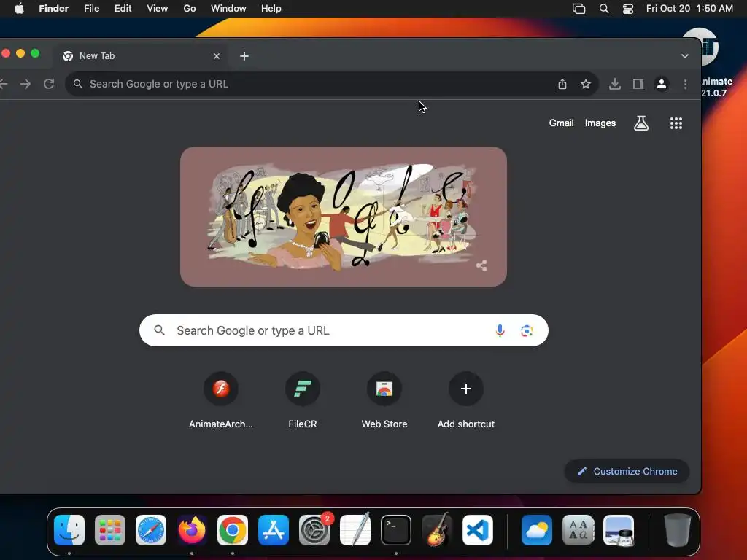This screenshot has height=560, width=747.
Task: Open Control Center in menu bar
Action: [628, 9]
